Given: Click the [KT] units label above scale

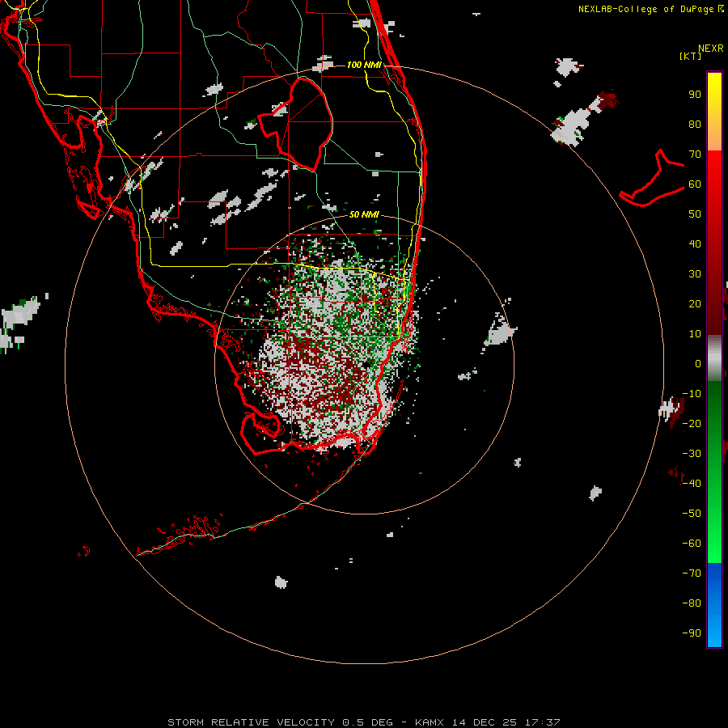Looking at the screenshot, I should [691, 56].
